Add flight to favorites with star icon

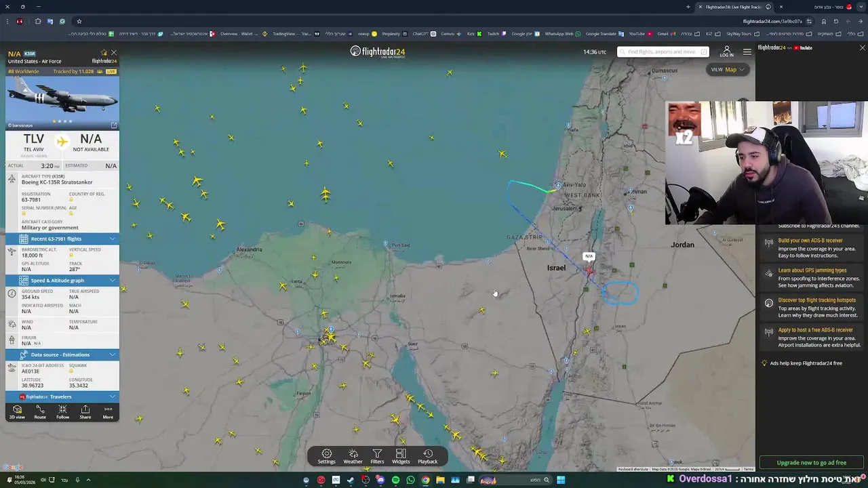pos(104,53)
